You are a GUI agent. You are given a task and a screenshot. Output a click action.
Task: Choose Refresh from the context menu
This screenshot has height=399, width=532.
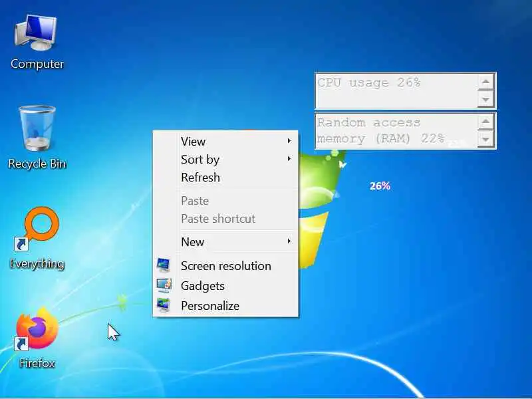pyautogui.click(x=225, y=177)
